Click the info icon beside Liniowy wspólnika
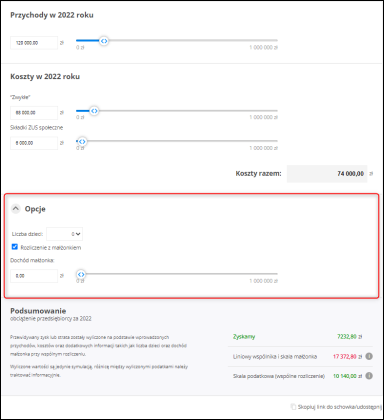This screenshot has width=384, height=420. (x=369, y=356)
